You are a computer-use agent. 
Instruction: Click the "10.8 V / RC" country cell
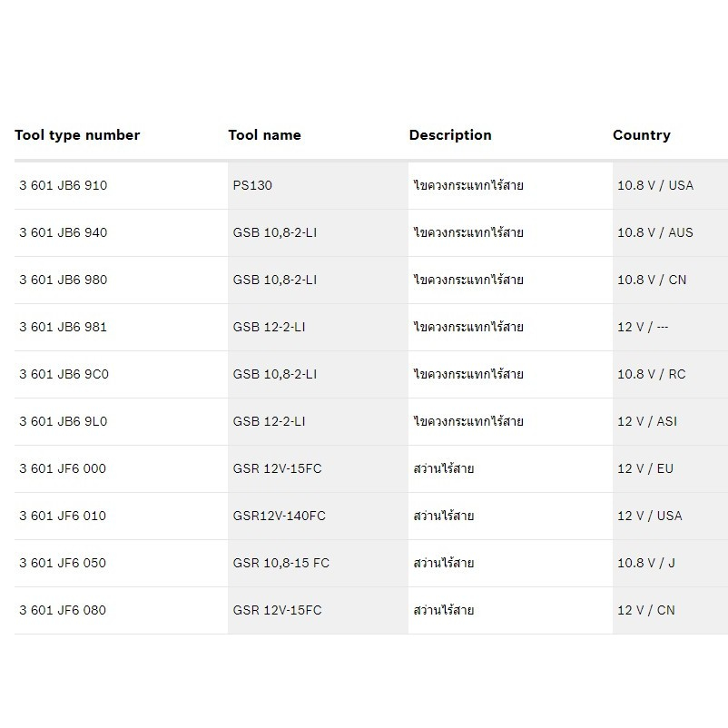652,374
